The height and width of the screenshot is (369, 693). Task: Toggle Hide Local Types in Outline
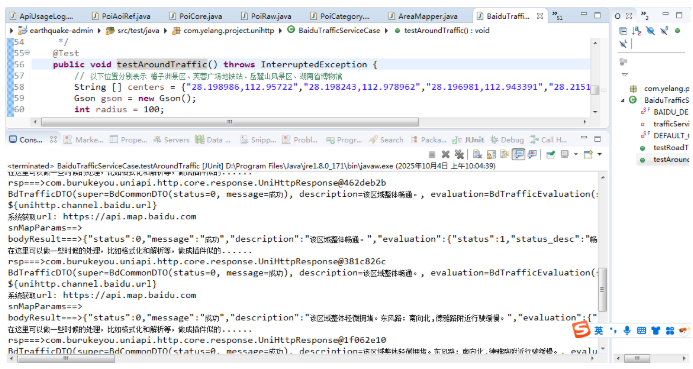pyautogui.click(x=623, y=44)
